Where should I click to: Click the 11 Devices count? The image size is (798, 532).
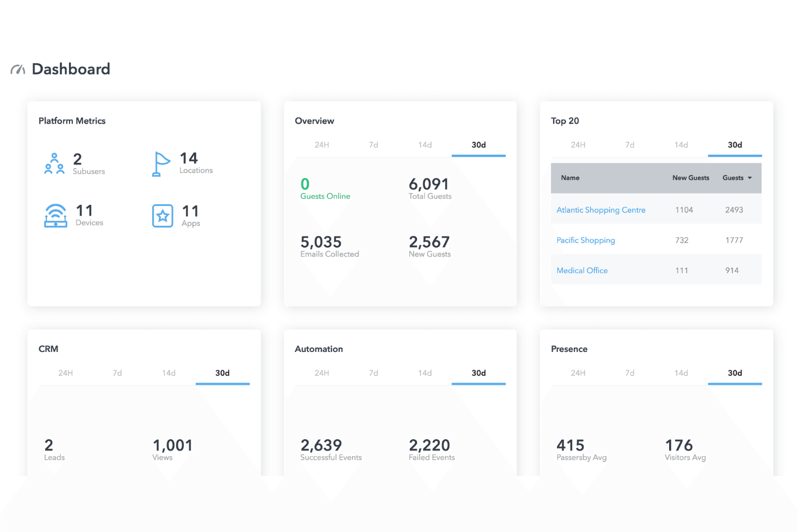coord(85,210)
